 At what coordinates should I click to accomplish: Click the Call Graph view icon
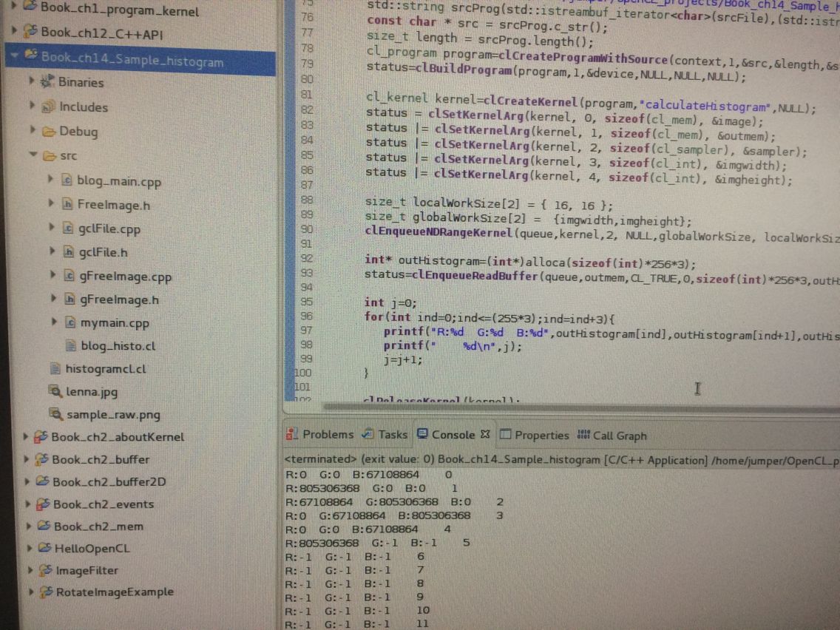point(583,435)
